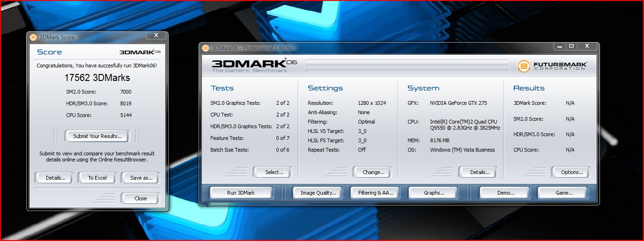Click the CPU Score value 5144

click(126, 115)
